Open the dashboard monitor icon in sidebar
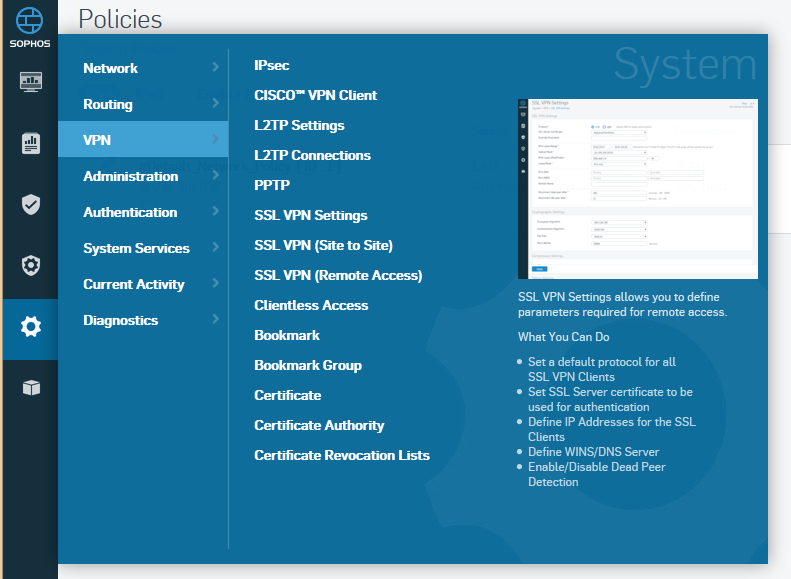Image resolution: width=791 pixels, height=579 pixels. 31,82
